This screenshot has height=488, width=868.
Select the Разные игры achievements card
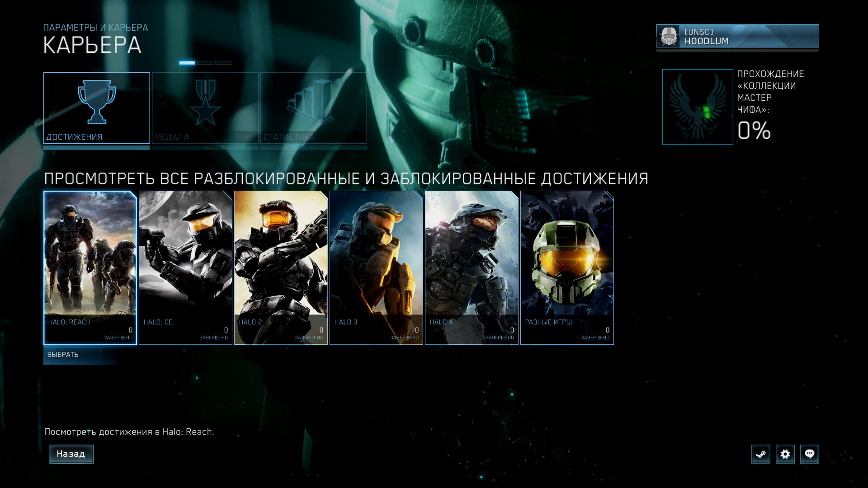click(567, 267)
